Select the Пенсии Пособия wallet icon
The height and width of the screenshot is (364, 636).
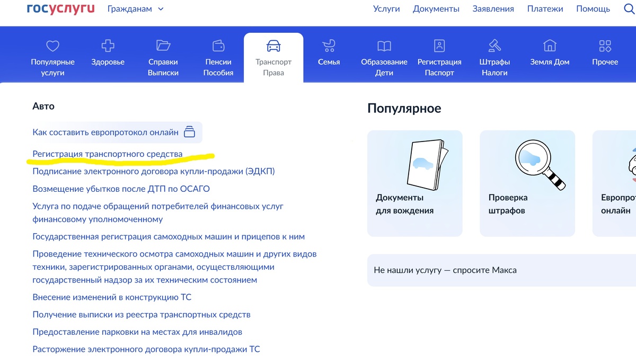point(218,46)
